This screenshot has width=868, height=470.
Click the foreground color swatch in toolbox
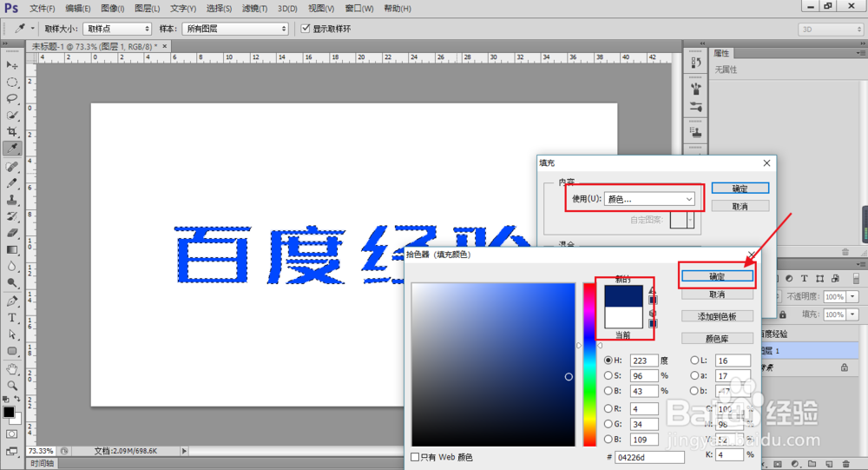[x=9, y=413]
